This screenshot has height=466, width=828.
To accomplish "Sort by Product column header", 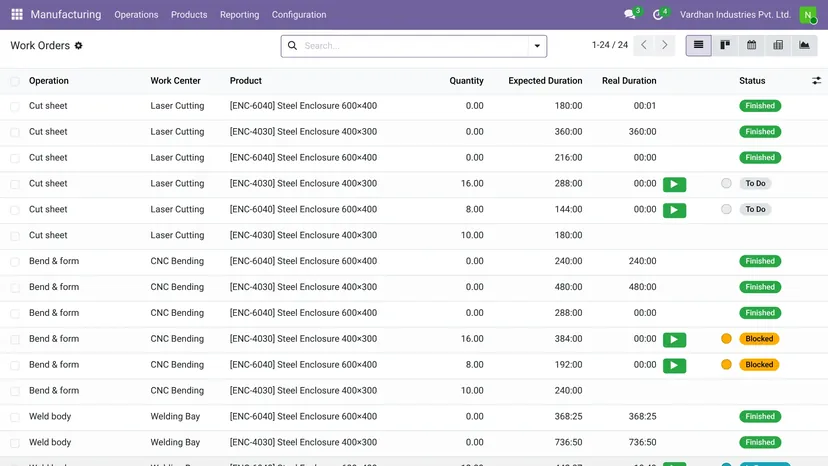I will 246,81.
